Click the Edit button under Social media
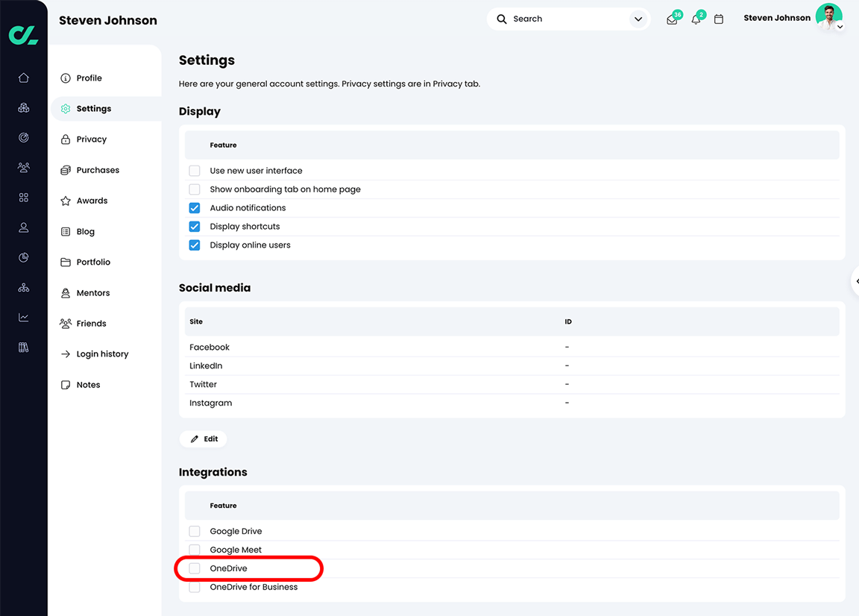Image resolution: width=859 pixels, height=616 pixels. click(203, 439)
